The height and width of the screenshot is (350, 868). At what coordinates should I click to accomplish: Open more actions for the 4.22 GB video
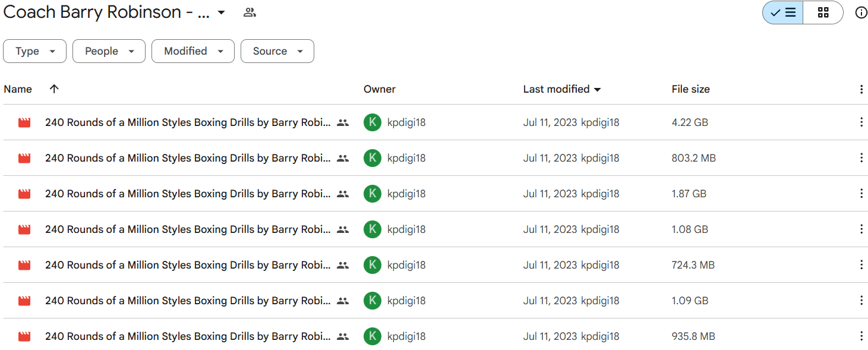coord(861,122)
